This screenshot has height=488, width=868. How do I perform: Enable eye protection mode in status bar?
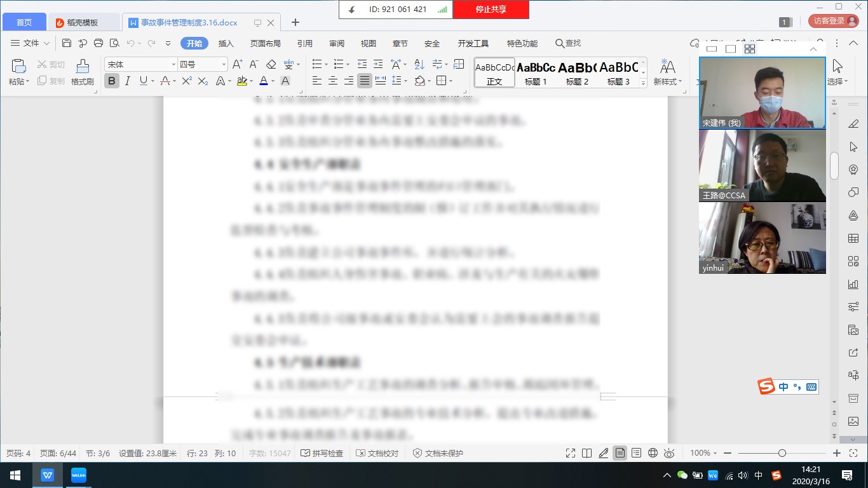(669, 453)
